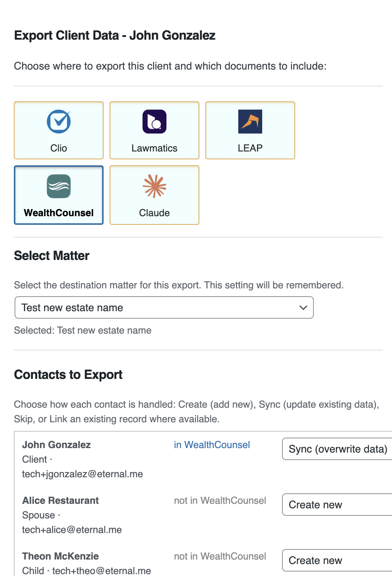Select the Clio checkmark logo icon

[59, 122]
